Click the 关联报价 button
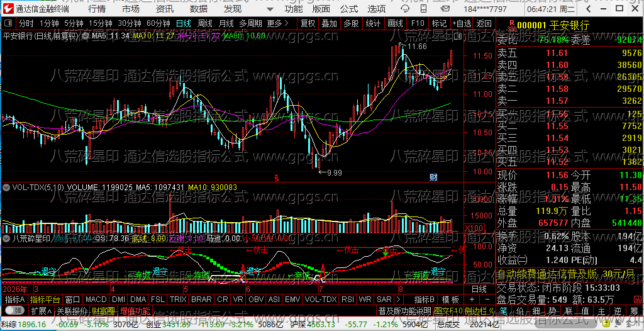644x331 pixels. [72, 310]
